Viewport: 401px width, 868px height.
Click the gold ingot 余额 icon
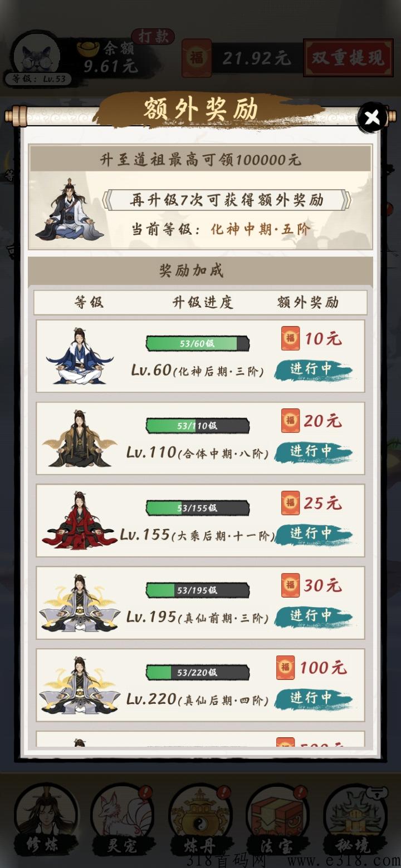pos(89,48)
